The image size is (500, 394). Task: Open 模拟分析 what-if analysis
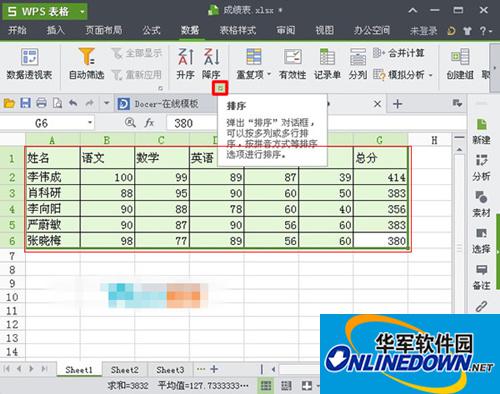pos(402,75)
